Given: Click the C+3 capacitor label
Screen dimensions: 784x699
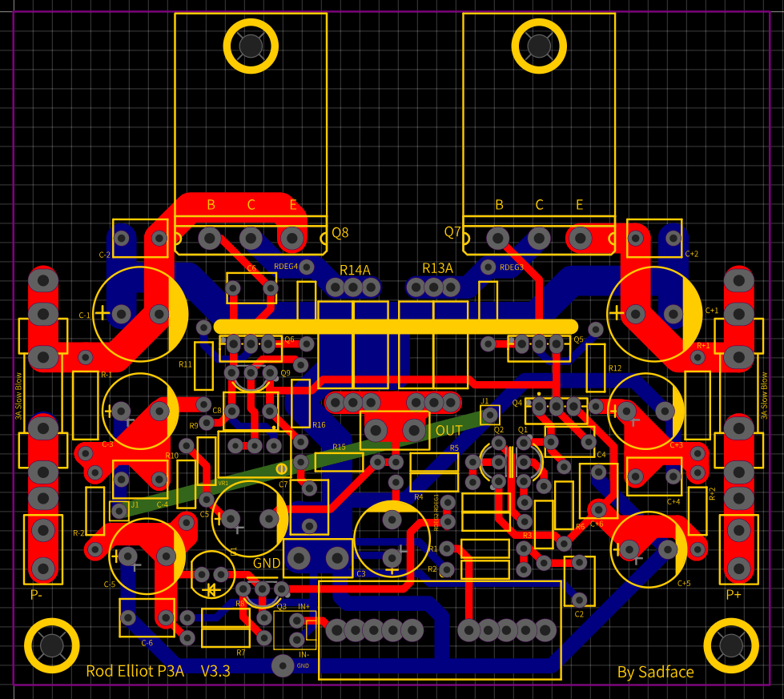Looking at the screenshot, I should (676, 445).
